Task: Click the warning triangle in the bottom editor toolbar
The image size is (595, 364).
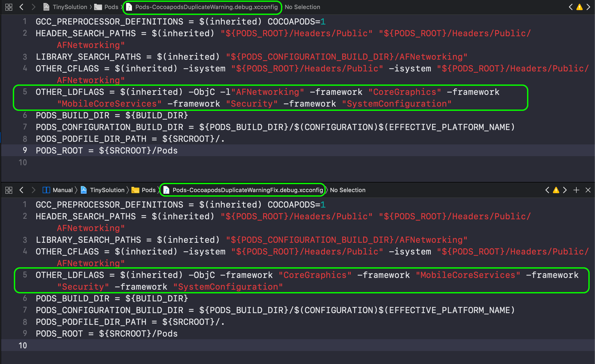Action: coord(556,190)
